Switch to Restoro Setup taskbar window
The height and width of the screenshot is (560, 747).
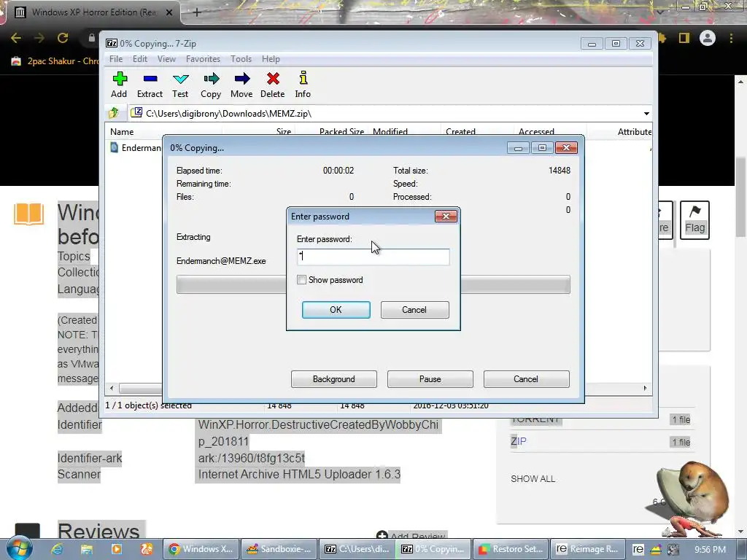click(x=511, y=549)
